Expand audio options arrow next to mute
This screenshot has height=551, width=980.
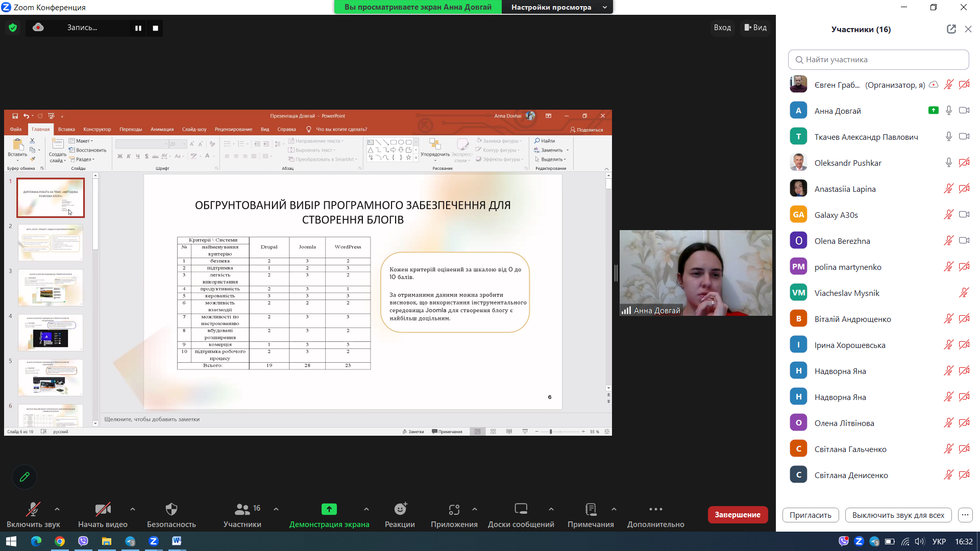pos(57,509)
